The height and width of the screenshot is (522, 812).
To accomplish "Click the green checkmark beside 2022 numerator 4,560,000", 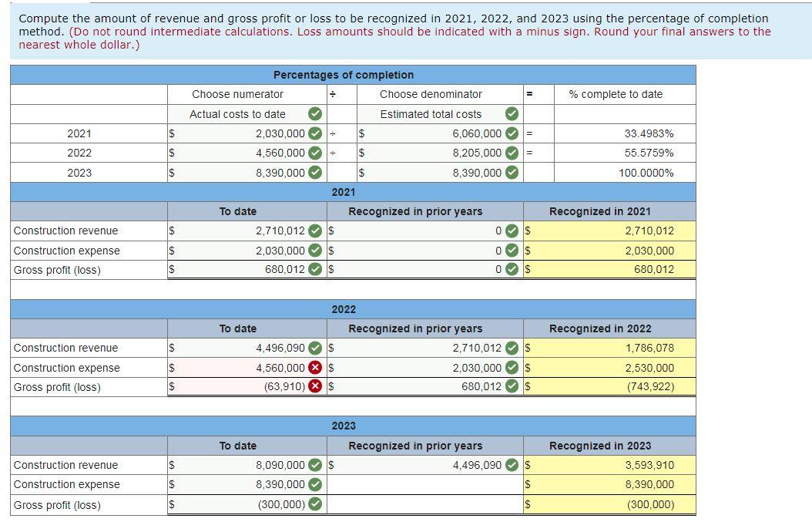I will coord(315,153).
